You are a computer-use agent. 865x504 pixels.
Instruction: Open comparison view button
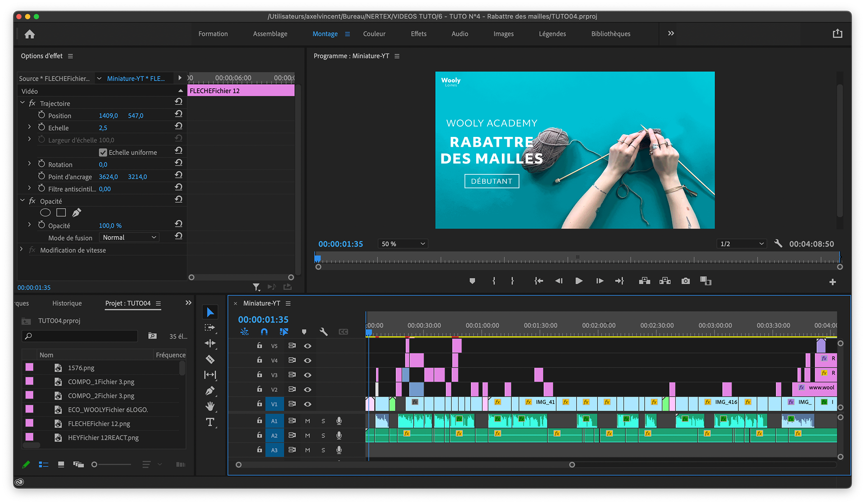706,281
